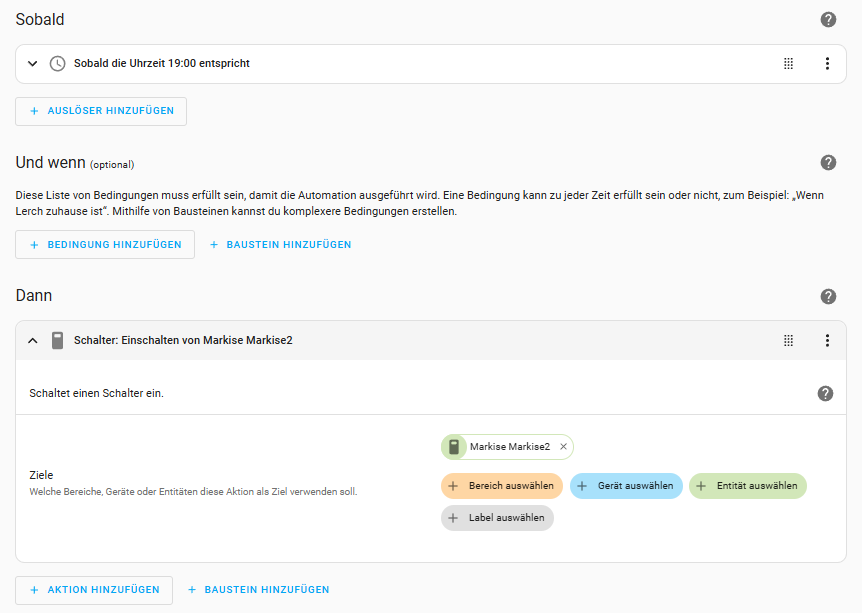The image size is (862, 613).
Task: Choose Gerät auswählen to add a device
Action: coord(626,486)
